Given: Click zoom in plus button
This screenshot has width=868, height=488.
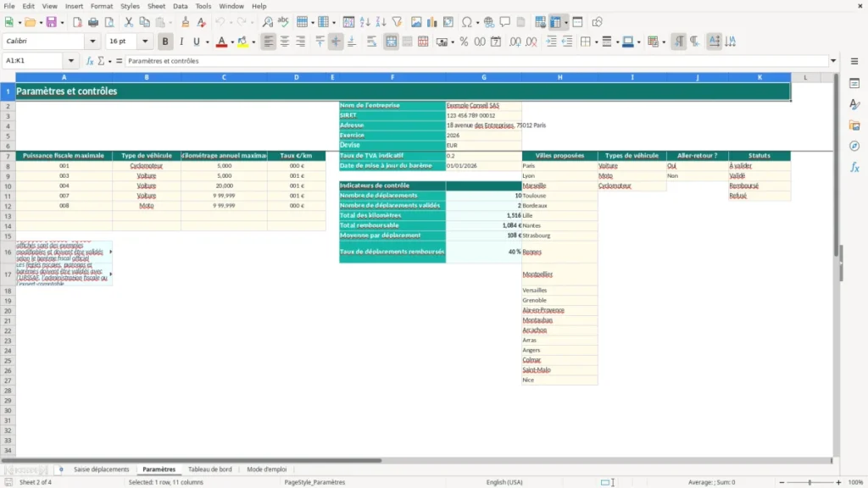Looking at the screenshot, I should click(x=838, y=482).
